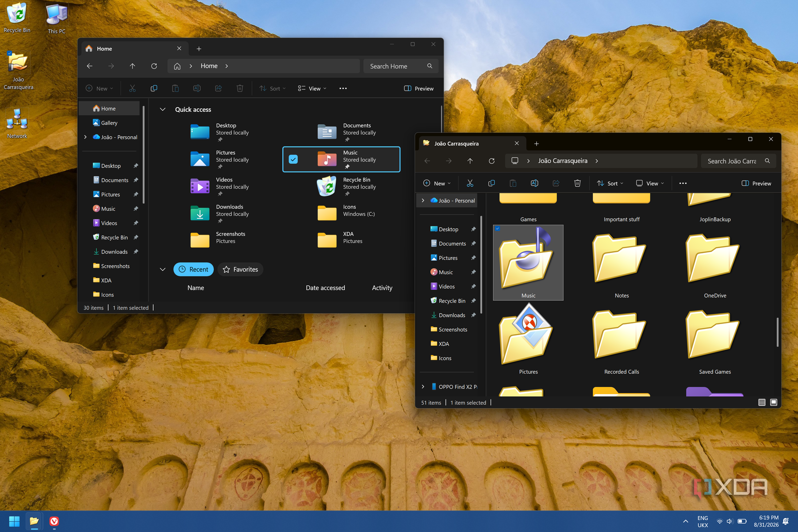Click Search João Carrasqueira field
Screen dimensions: 798x532
point(738,161)
